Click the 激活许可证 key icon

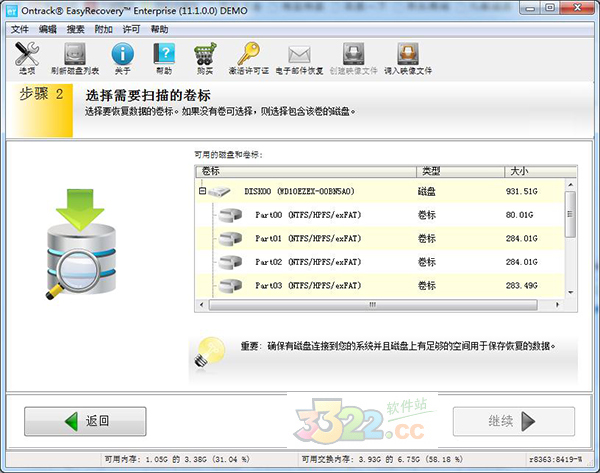pos(248,54)
